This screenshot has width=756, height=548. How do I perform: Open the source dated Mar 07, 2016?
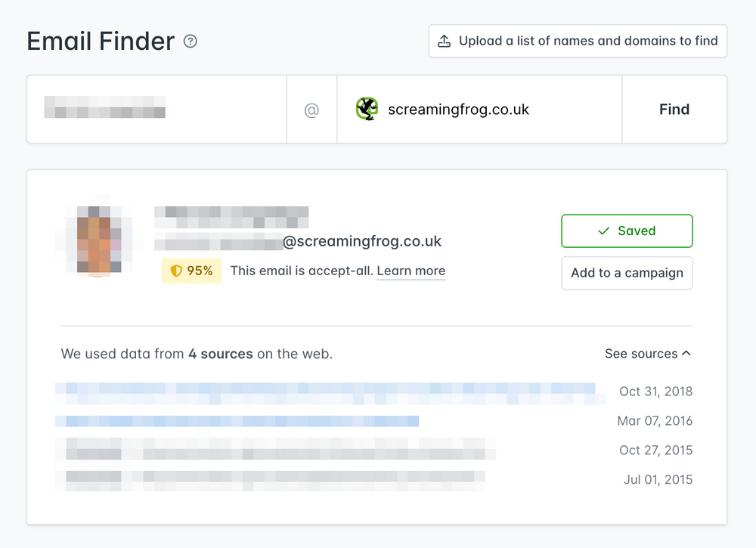pos(237,421)
